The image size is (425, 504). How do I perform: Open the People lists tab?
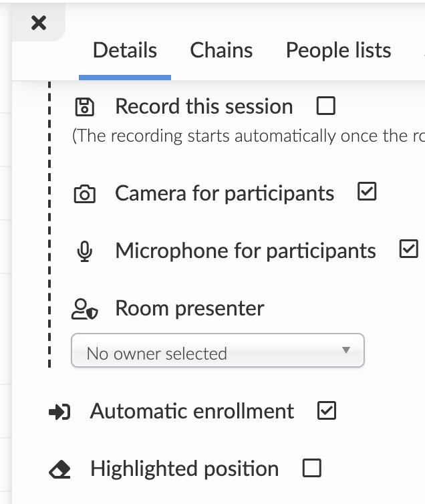[x=339, y=50]
